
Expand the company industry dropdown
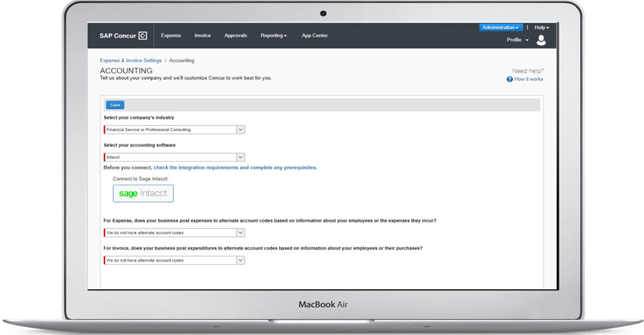tap(241, 130)
